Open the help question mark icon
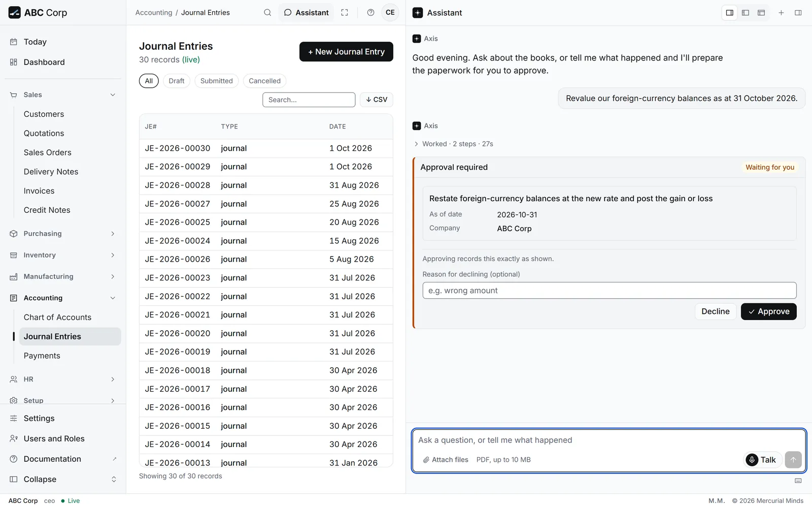812x508 pixels. click(x=371, y=13)
